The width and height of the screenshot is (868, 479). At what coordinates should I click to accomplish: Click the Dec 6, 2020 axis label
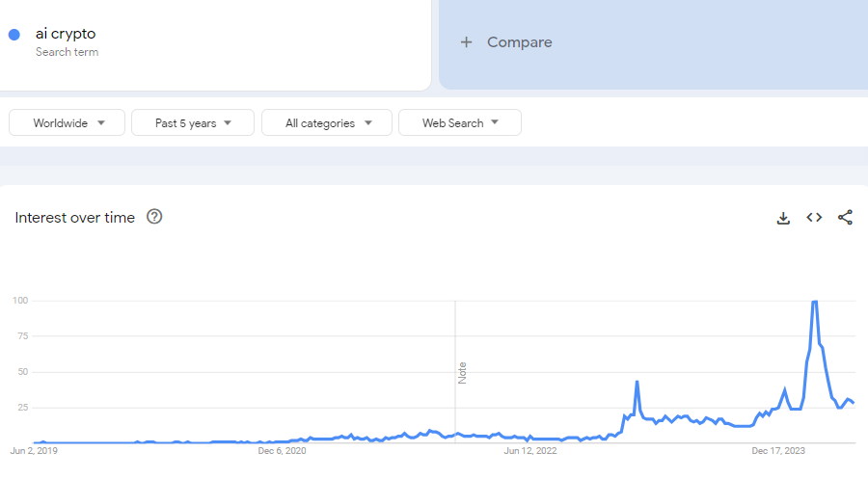[x=283, y=450]
